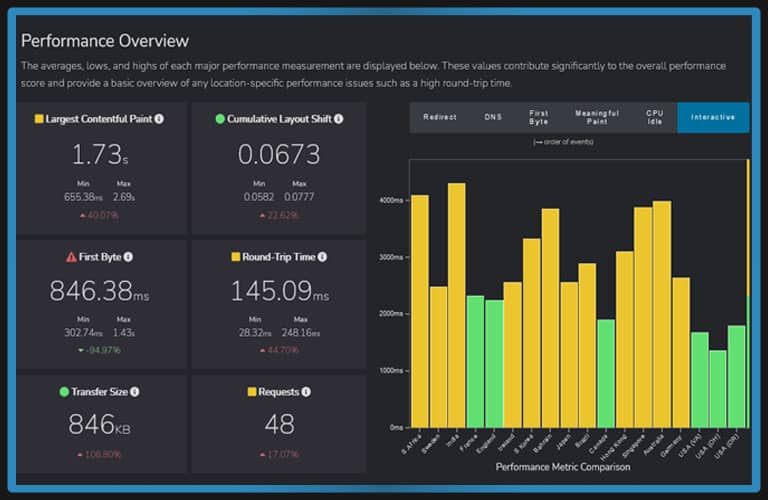Click the Performance Overview heading

tap(105, 41)
